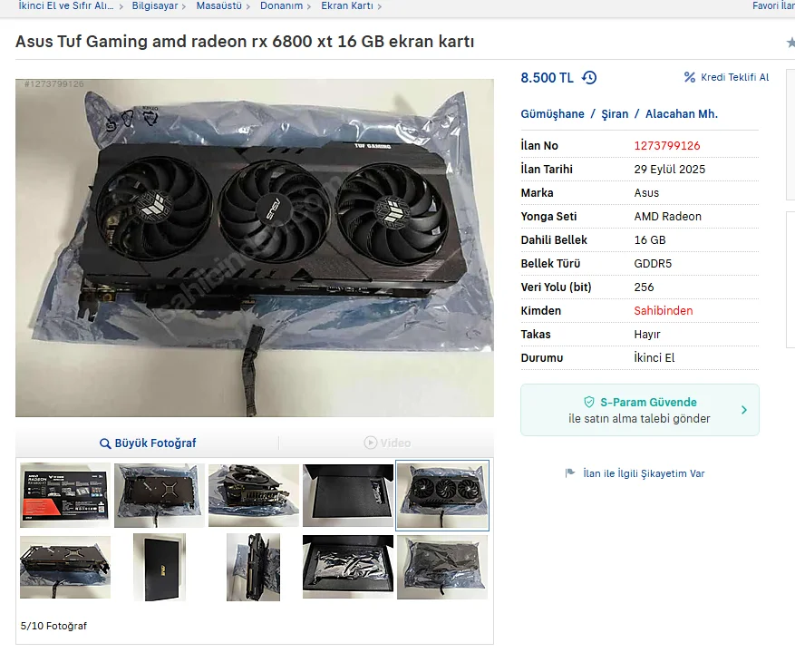The height and width of the screenshot is (672, 795).
Task: Open İlan ile İlgili Şikayetim Var
Action: (644, 473)
